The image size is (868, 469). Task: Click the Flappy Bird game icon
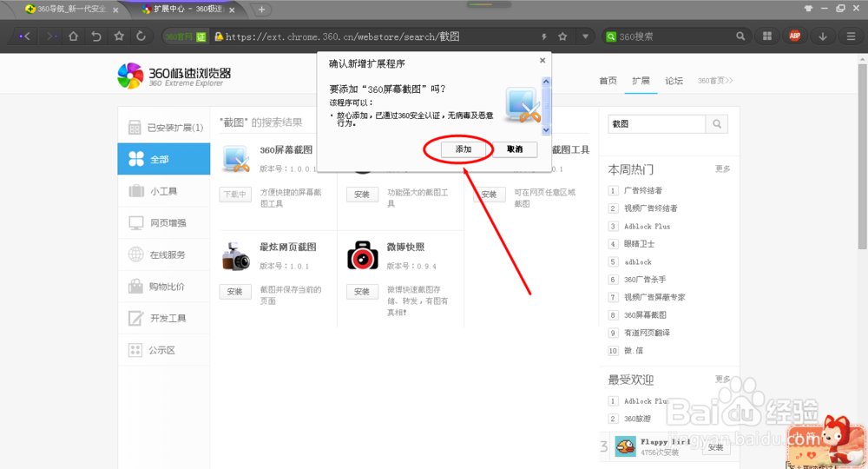pos(626,446)
